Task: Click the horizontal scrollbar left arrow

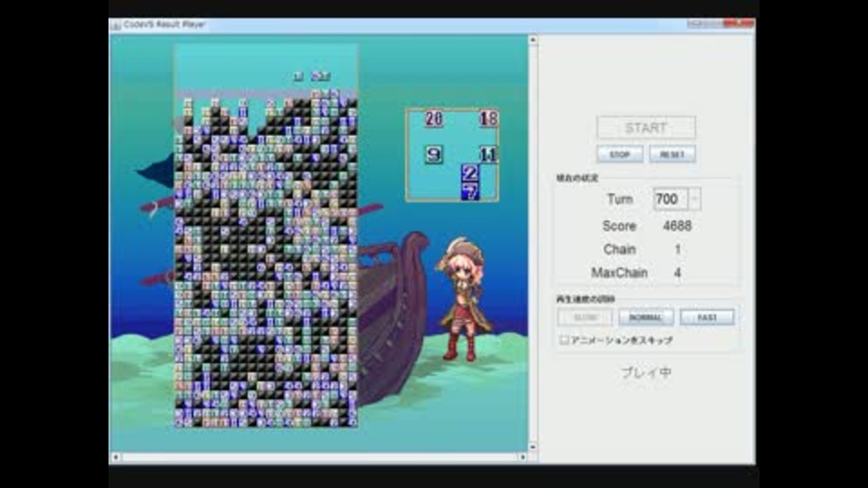Action: coord(116,457)
